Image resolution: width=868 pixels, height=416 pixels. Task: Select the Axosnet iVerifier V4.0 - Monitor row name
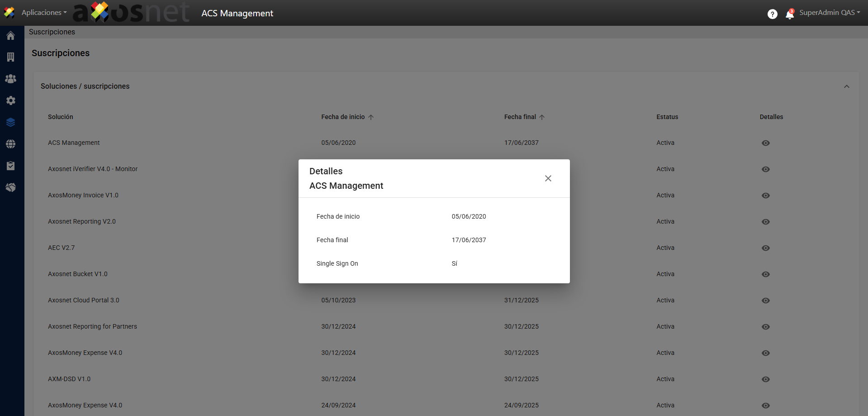coord(93,169)
